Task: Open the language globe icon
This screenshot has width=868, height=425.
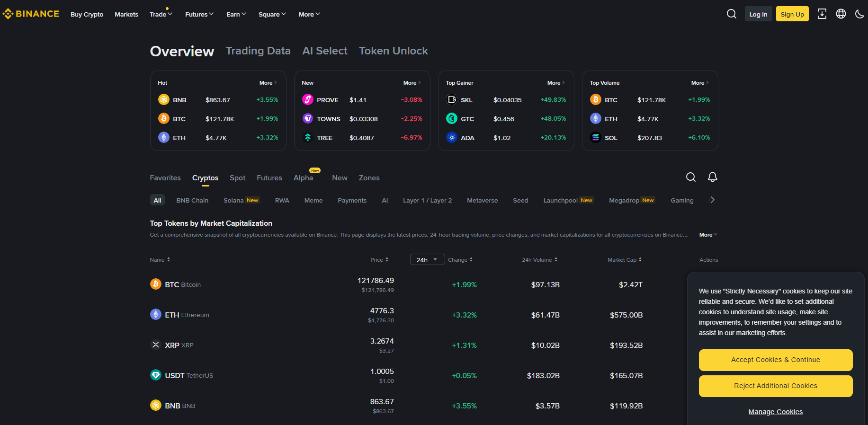Action: click(841, 14)
